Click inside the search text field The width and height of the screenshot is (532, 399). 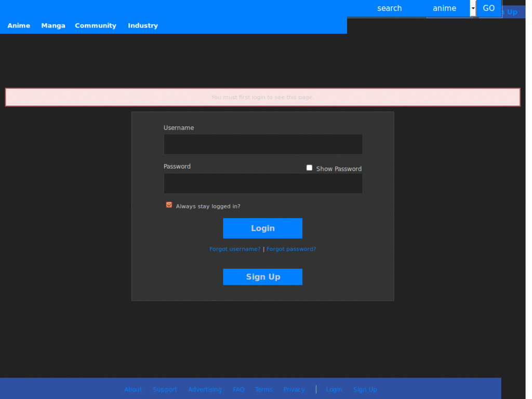tap(390, 8)
